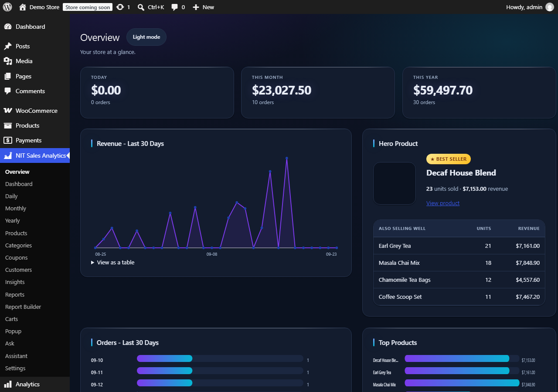Click the Products archive box icon
Screen dimensions: 558x392
(8, 125)
